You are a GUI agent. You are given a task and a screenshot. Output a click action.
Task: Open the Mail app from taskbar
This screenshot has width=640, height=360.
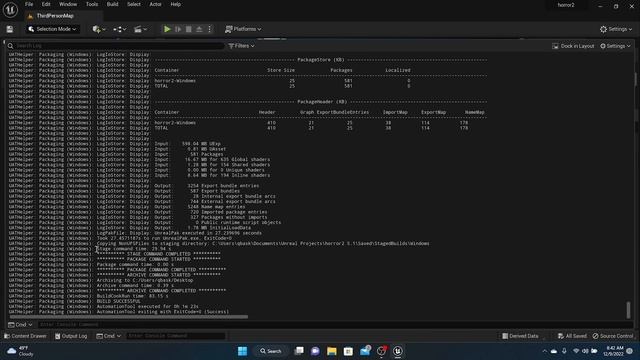tap(365, 351)
